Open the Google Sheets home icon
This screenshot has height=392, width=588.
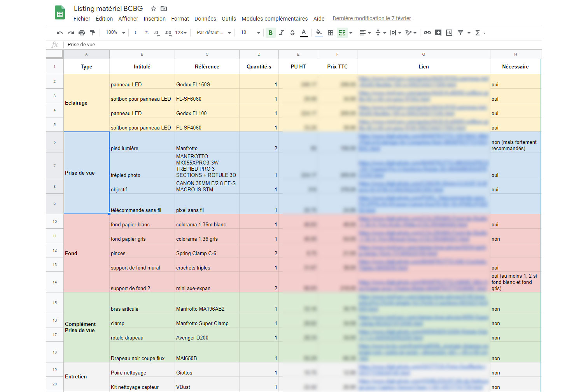tap(60, 13)
